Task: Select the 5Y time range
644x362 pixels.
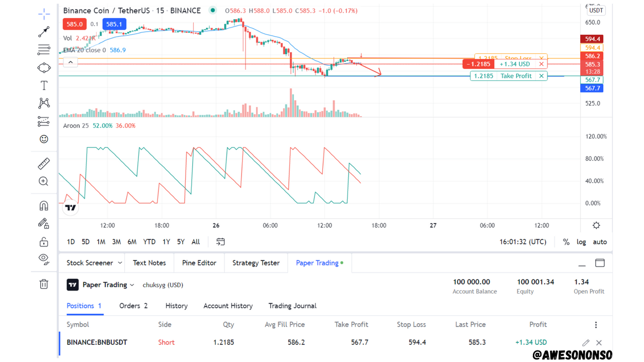Action: [x=181, y=242]
